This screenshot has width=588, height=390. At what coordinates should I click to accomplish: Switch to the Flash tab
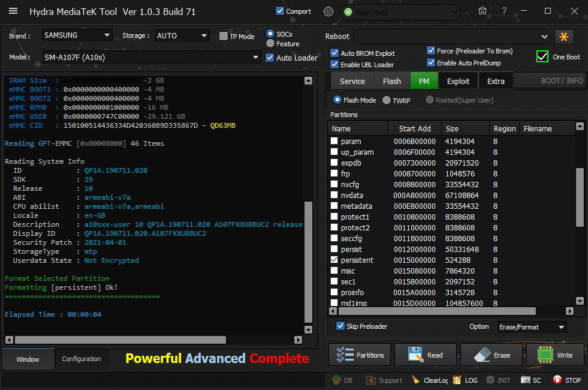[391, 81]
